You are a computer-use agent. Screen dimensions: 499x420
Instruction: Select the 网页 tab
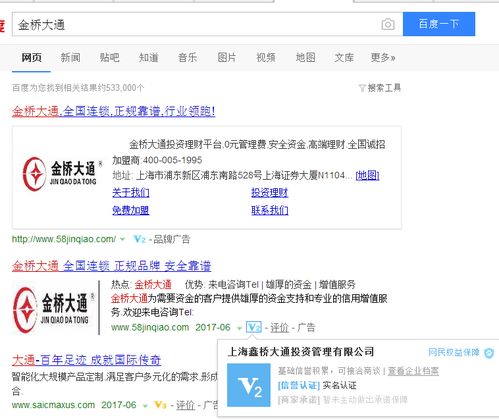(31, 57)
